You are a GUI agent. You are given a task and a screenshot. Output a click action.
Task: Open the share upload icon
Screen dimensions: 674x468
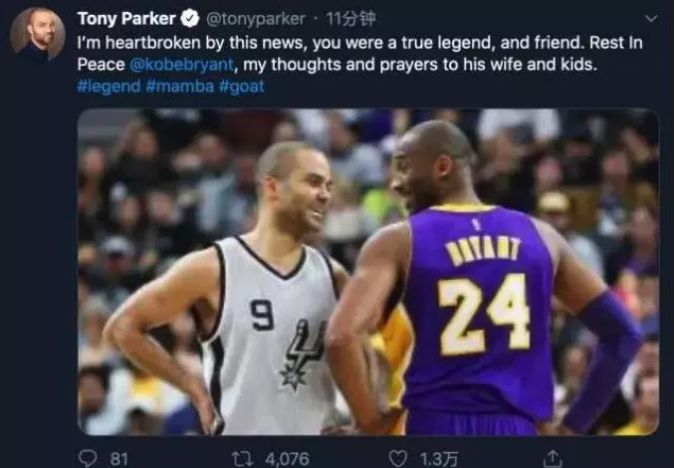553,458
